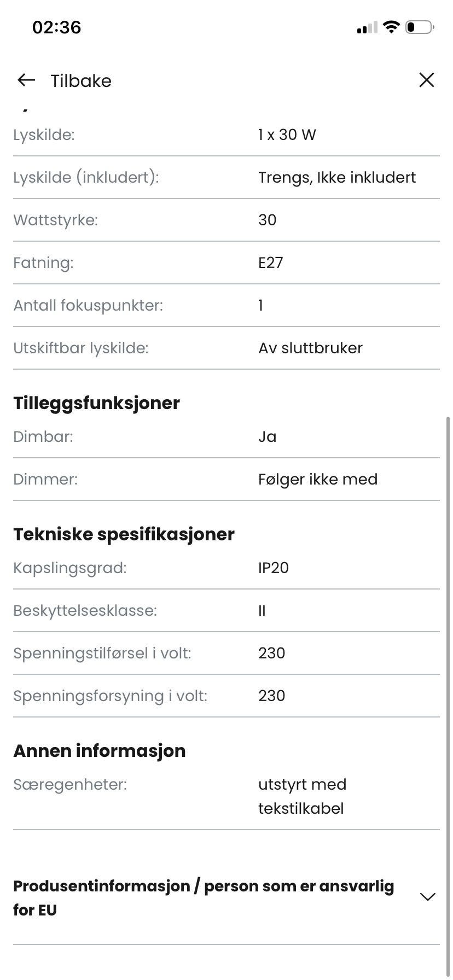Close the specifications panel with X
This screenshot has width=453, height=980.
(x=426, y=80)
